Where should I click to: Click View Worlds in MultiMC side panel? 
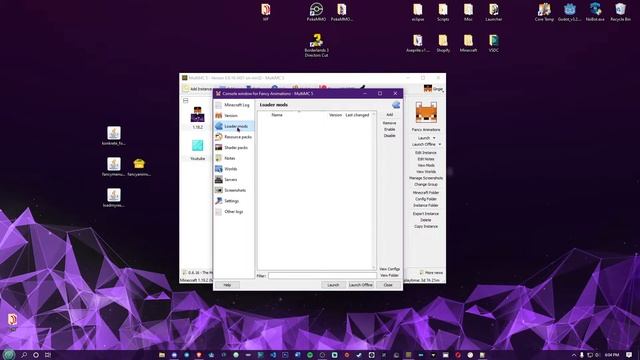click(x=426, y=172)
